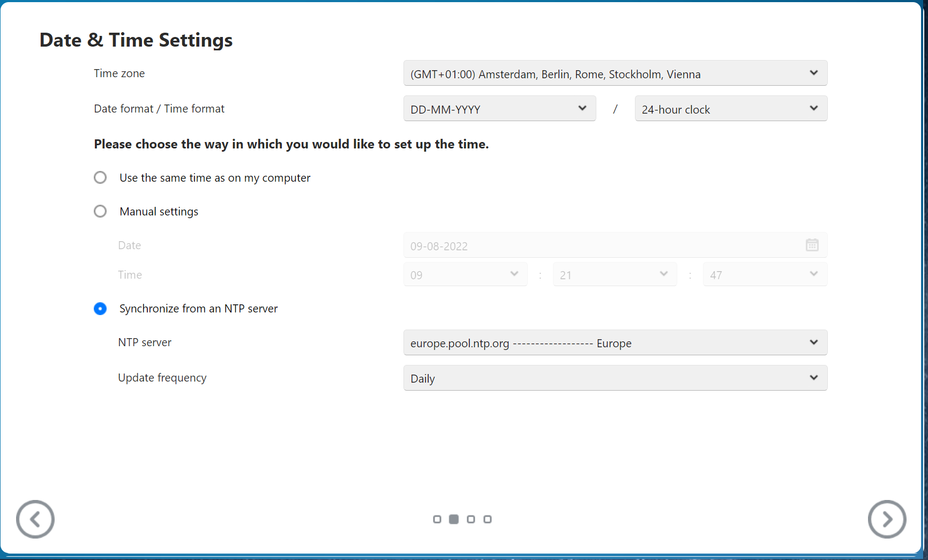Proceed to the next setup page
928x560 pixels.
pyautogui.click(x=887, y=519)
